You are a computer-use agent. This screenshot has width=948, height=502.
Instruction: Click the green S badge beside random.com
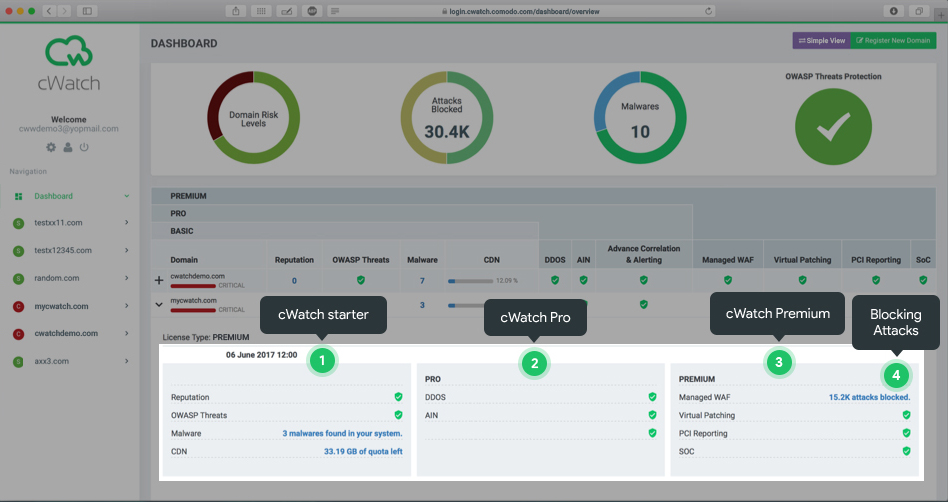tap(19, 278)
